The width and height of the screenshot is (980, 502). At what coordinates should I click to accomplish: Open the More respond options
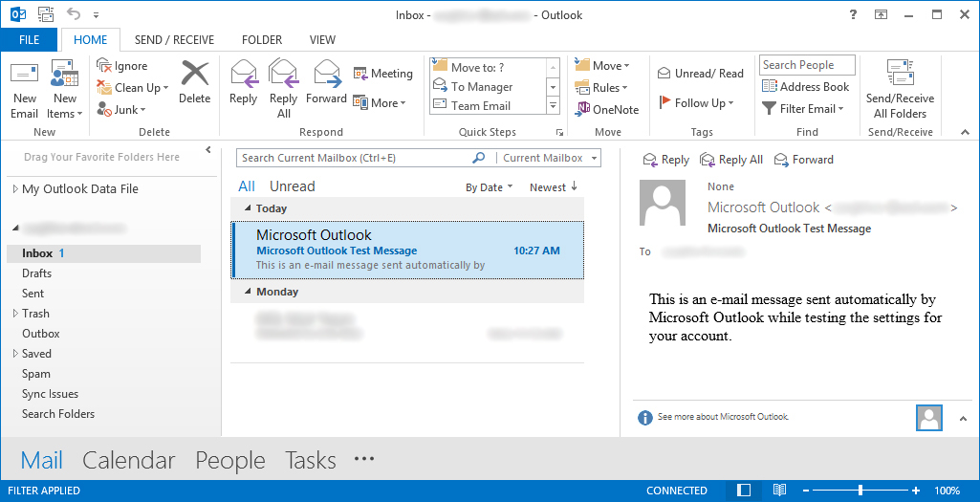[379, 102]
